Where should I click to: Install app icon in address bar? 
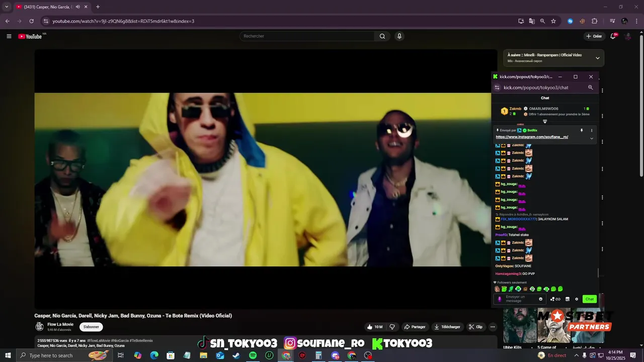point(521,21)
